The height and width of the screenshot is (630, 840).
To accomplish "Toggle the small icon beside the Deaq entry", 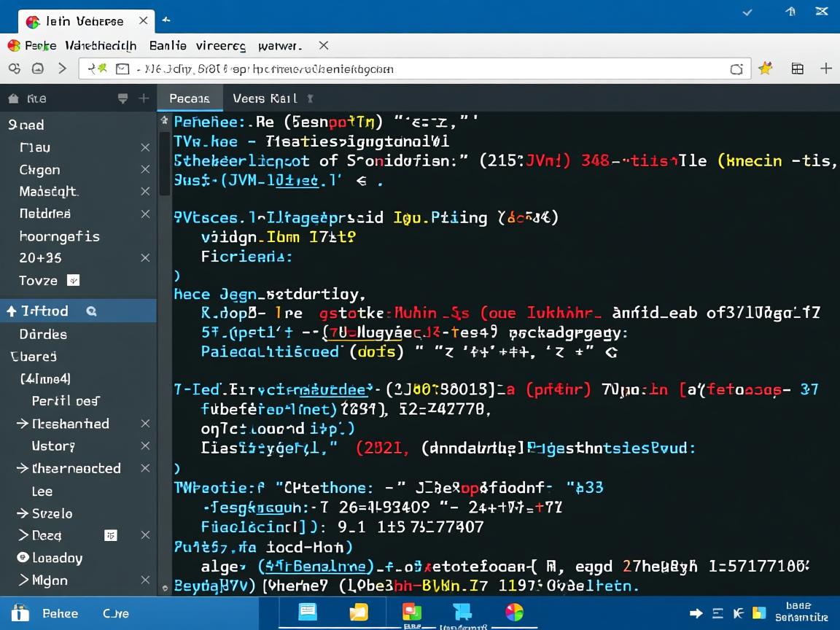I will click(111, 535).
